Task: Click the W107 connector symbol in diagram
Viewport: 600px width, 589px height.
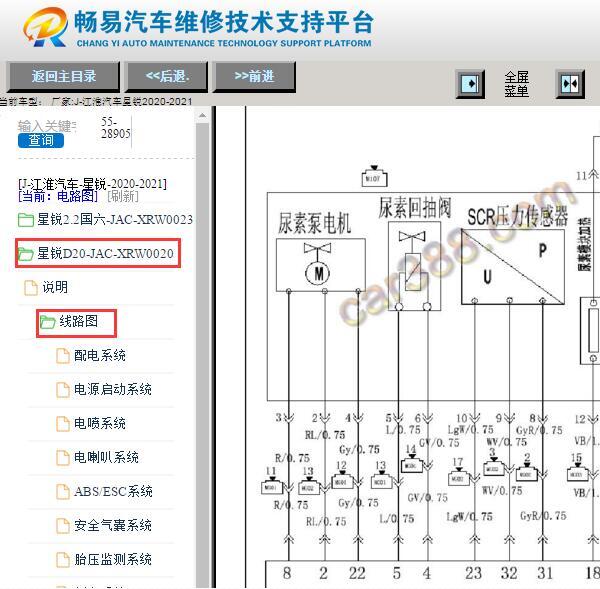Action: point(374,177)
